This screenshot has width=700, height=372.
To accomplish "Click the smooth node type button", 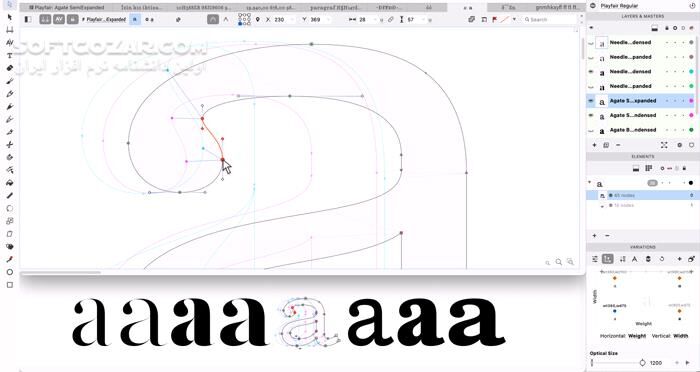I will click(x=213, y=19).
